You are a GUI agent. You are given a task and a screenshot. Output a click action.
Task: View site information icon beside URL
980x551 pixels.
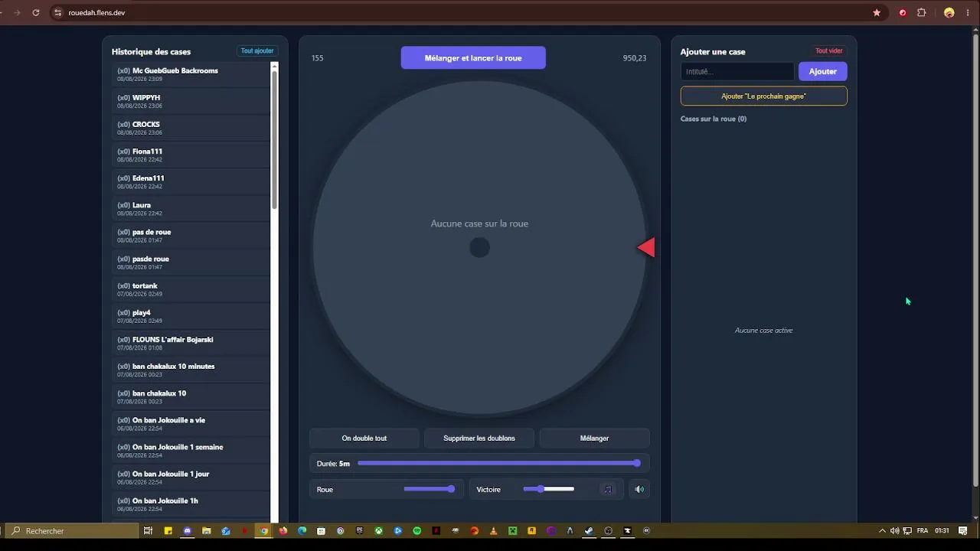tap(58, 13)
